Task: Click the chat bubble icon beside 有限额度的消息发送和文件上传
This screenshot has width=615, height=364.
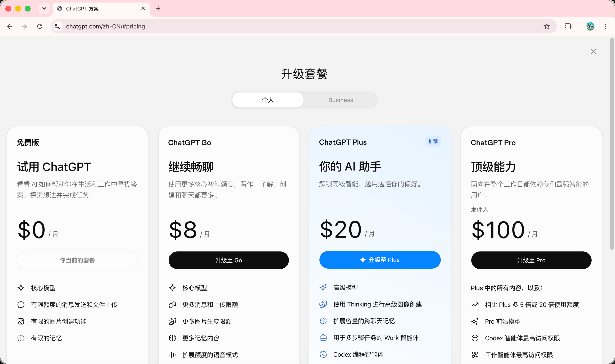Action: pyautogui.click(x=21, y=305)
